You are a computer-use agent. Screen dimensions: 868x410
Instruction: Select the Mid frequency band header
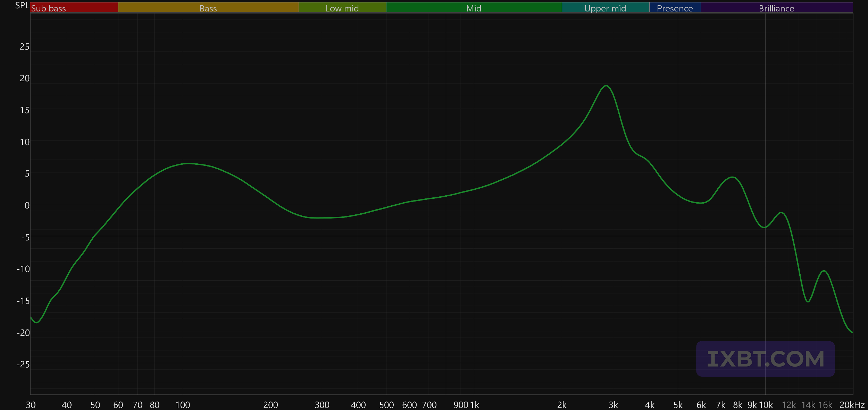point(474,8)
